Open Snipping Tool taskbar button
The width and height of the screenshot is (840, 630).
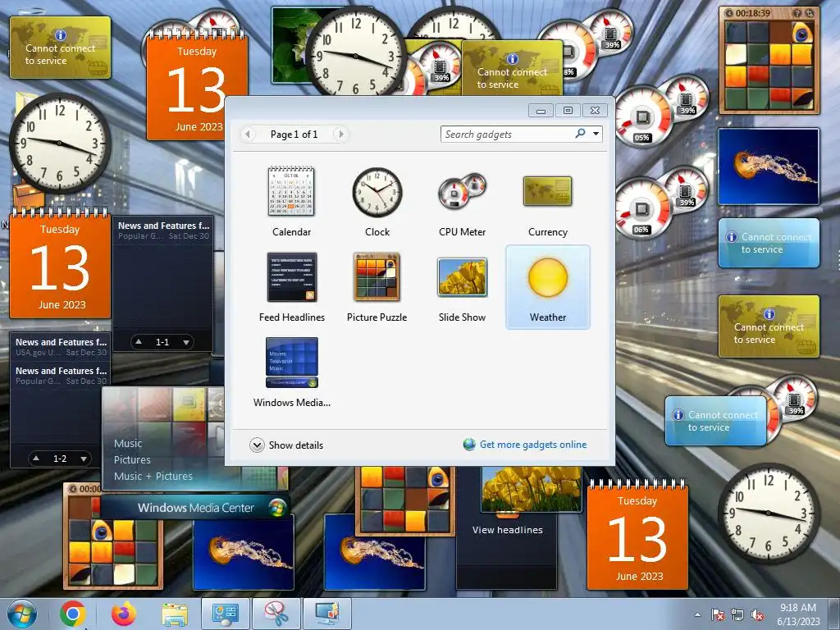pyautogui.click(x=276, y=614)
